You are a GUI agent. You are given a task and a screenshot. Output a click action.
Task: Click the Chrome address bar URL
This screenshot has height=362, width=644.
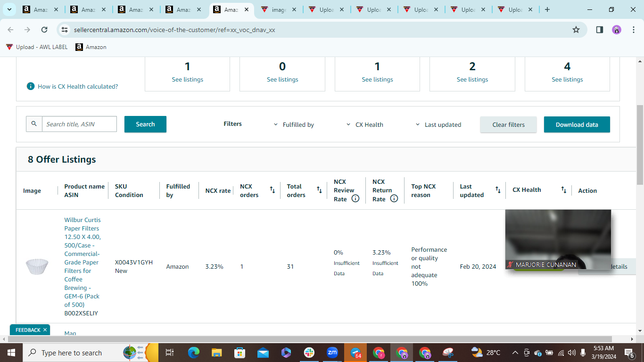tap(174, 30)
